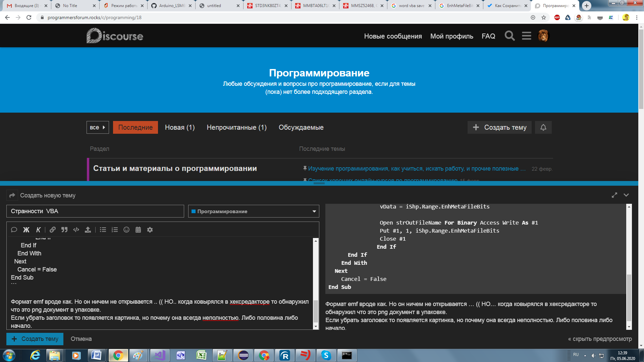Open forum search magnifier icon

point(509,36)
